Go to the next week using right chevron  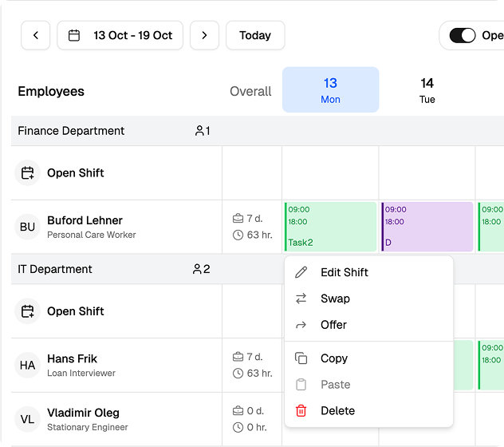click(204, 35)
